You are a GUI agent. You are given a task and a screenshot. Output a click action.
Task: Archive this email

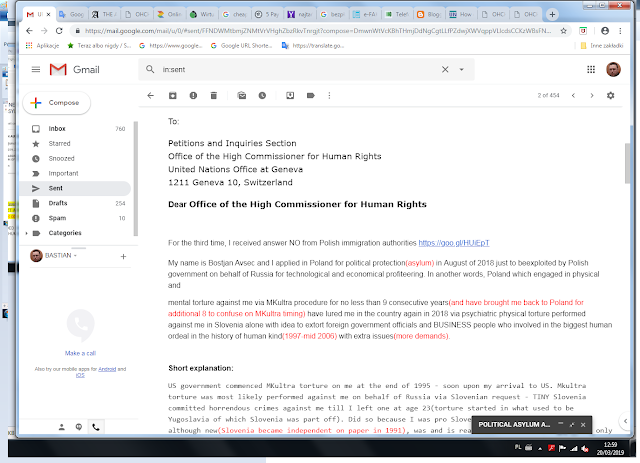173,96
